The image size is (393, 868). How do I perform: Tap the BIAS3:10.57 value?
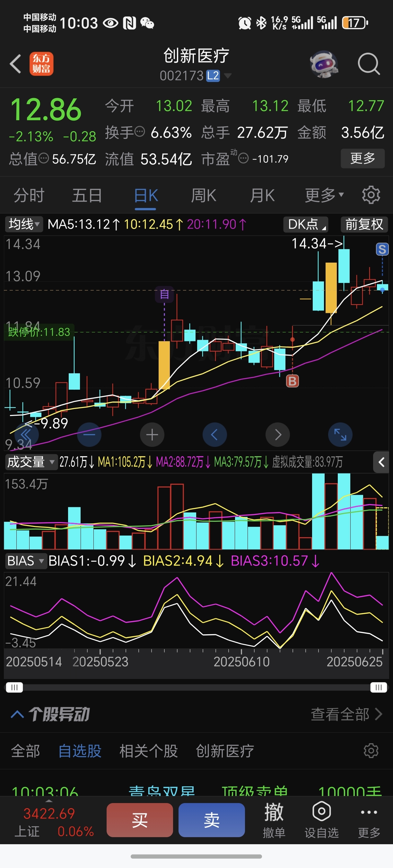click(x=275, y=561)
